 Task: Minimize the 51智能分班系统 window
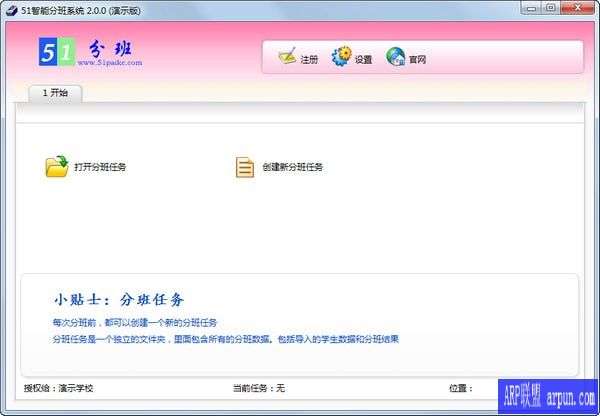pyautogui.click(x=531, y=8)
